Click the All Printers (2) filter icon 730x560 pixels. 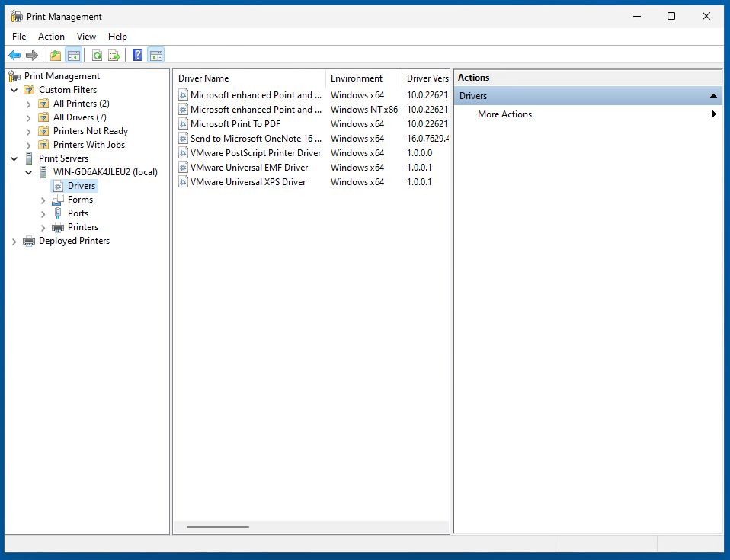(43, 104)
